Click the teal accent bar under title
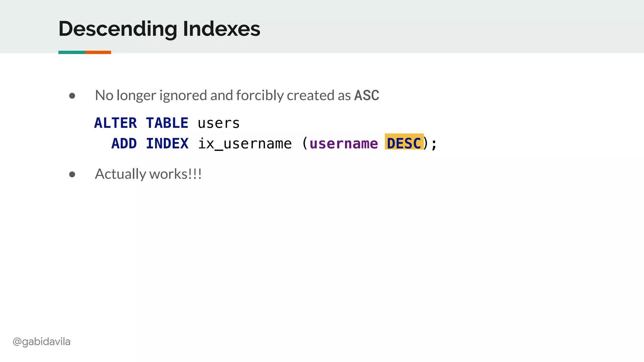 click(x=71, y=52)
